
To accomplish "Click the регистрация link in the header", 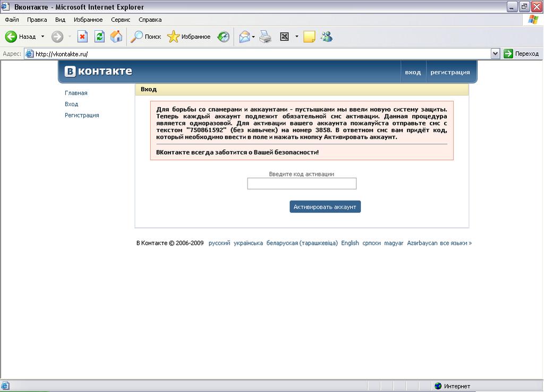I will tap(450, 72).
